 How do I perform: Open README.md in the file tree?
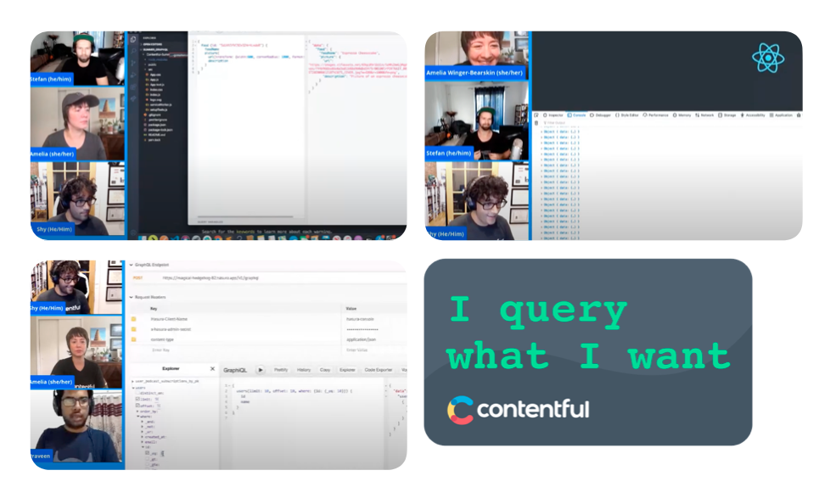[x=154, y=135]
